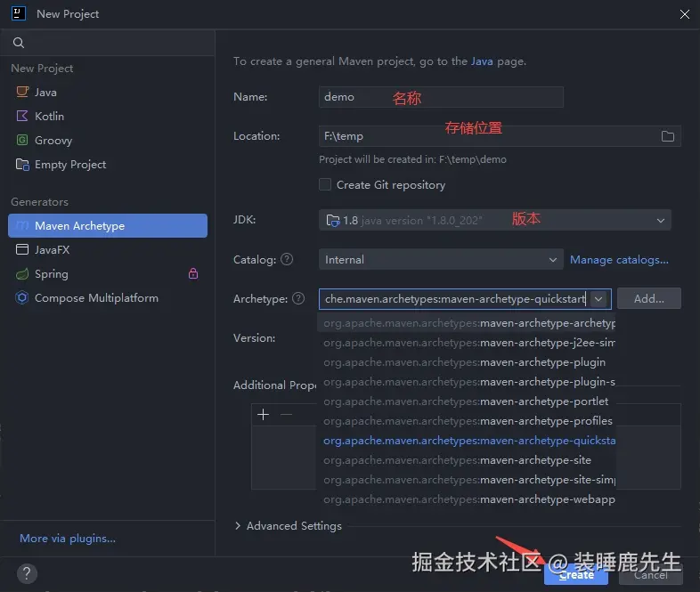The width and height of the screenshot is (700, 592).
Task: Close the New Project dialog
Action: (684, 14)
